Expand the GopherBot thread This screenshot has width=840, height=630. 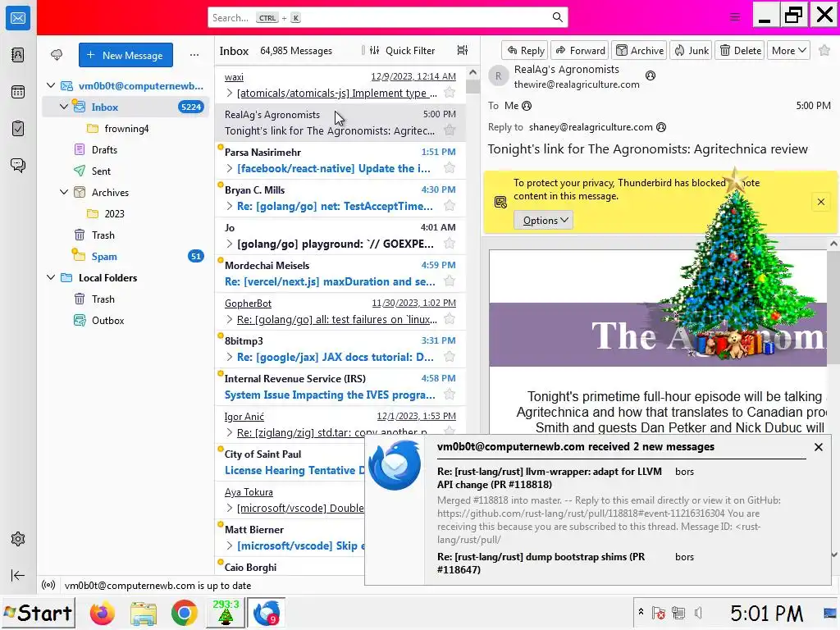pyautogui.click(x=230, y=319)
